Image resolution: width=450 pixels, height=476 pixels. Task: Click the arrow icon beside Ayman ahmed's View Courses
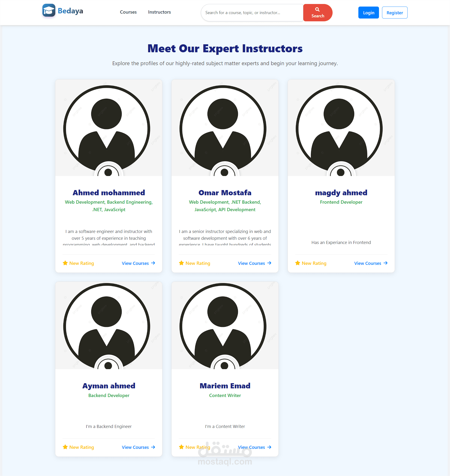(x=153, y=447)
